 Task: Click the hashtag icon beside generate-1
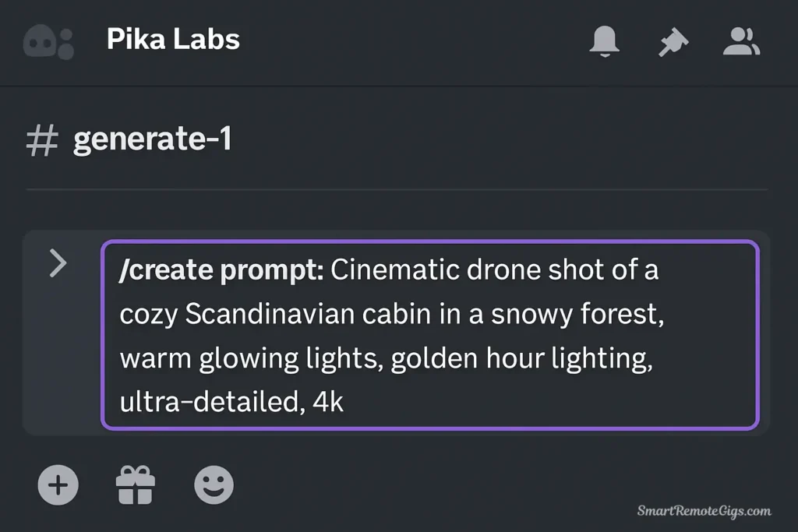coord(43,139)
